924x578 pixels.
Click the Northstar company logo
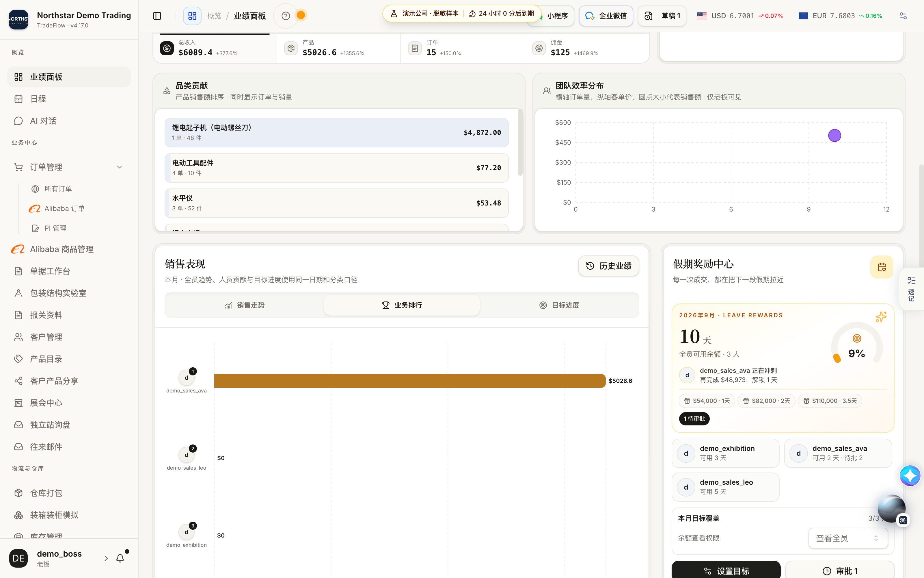18,19
